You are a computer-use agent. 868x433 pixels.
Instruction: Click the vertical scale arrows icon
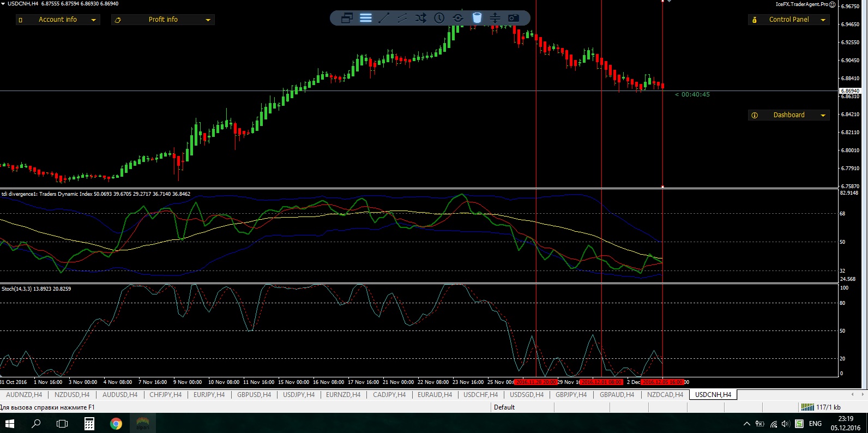click(495, 18)
